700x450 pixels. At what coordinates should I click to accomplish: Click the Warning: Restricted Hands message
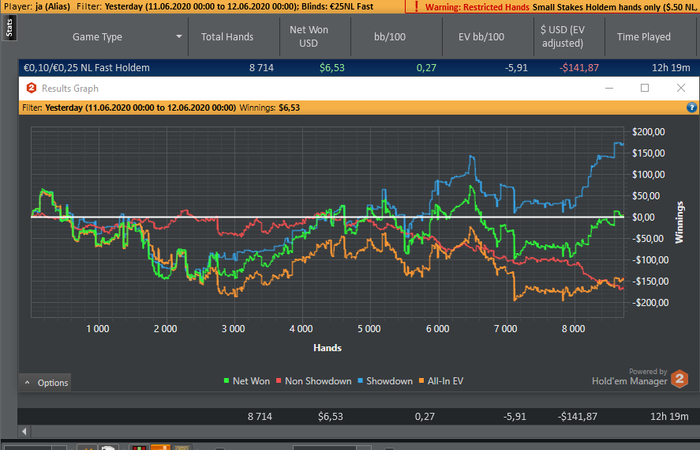point(561,7)
